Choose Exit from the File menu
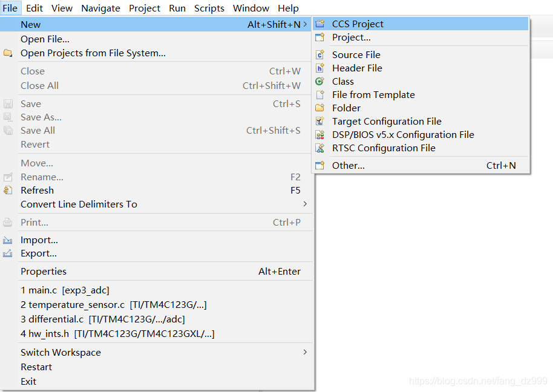The height and width of the screenshot is (392, 553). (x=157, y=382)
